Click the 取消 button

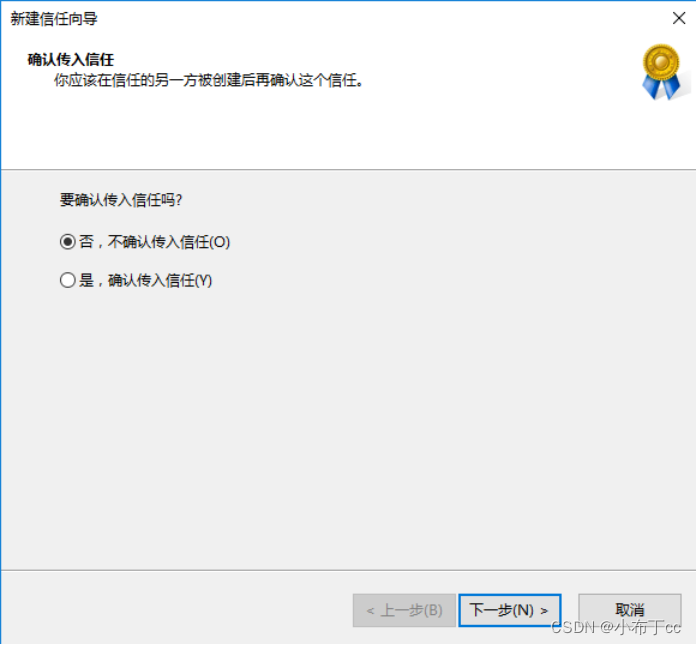click(x=629, y=610)
